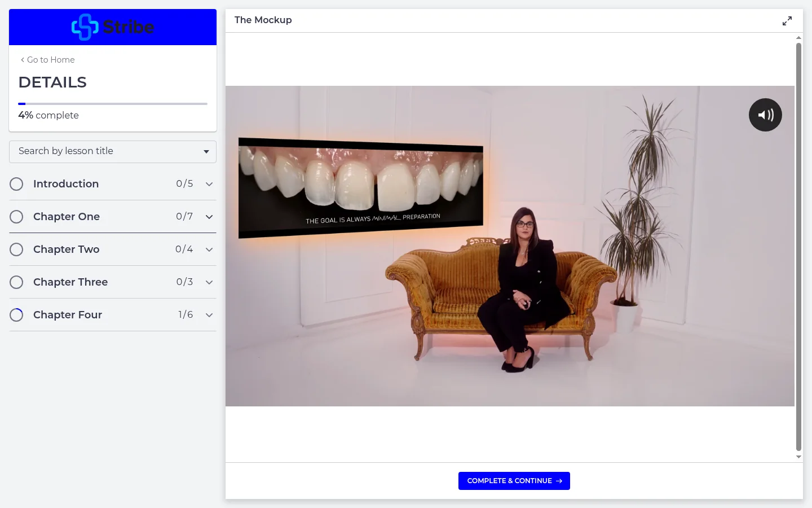The height and width of the screenshot is (508, 812).
Task: Open Chapter Four title
Action: coord(68,315)
